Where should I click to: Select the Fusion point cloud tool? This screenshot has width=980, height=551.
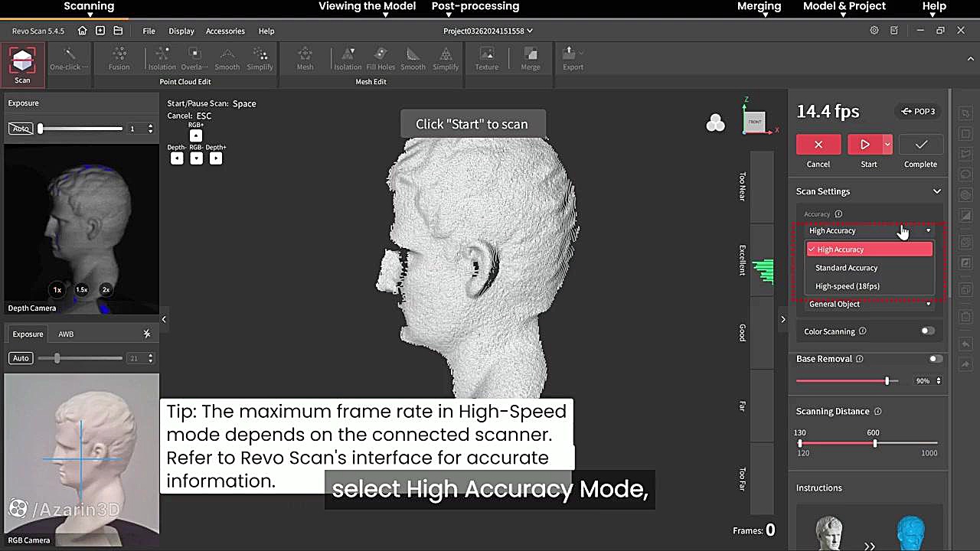[119, 59]
